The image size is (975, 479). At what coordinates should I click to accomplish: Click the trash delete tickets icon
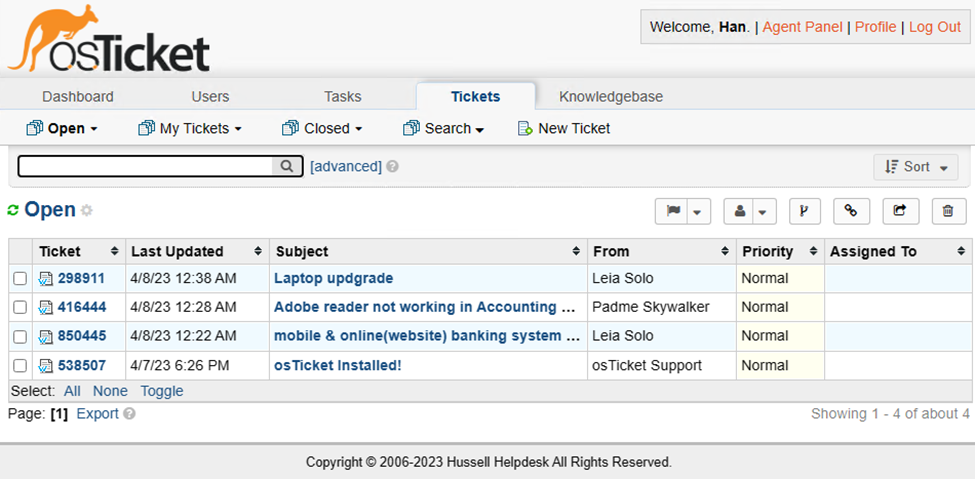tap(948, 211)
